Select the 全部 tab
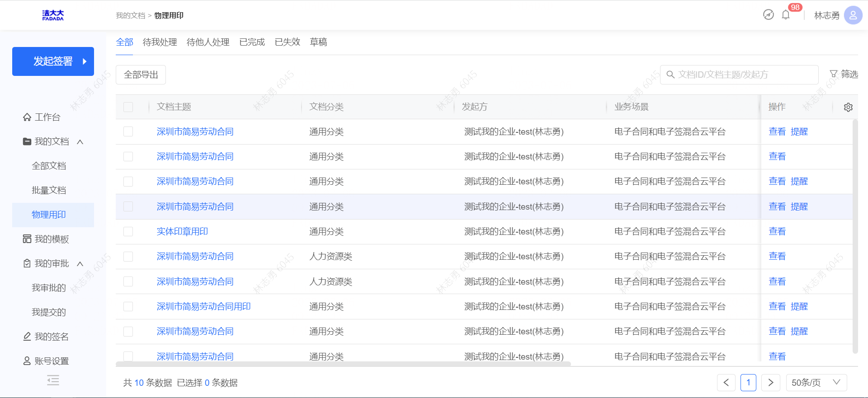This screenshot has height=398, width=868. click(x=124, y=42)
